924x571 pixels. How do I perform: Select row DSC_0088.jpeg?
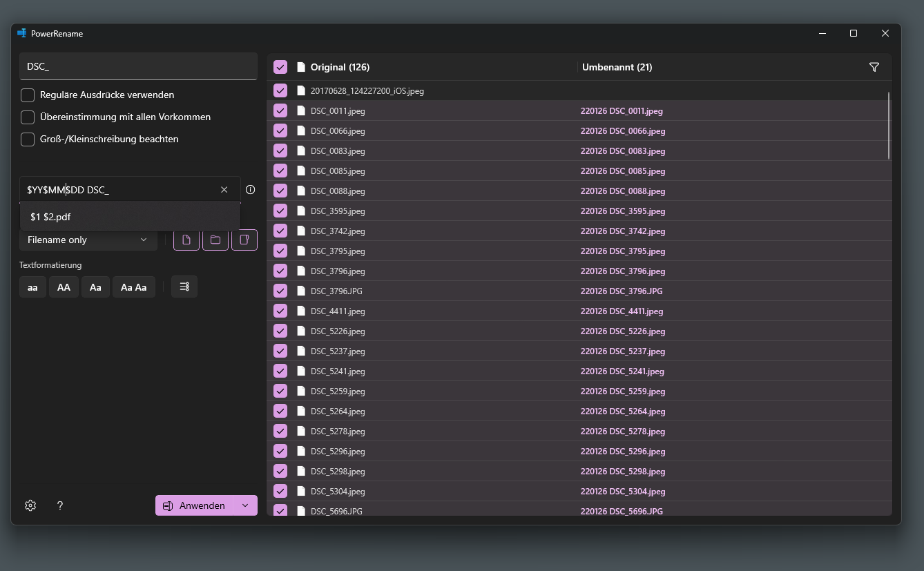click(579, 191)
